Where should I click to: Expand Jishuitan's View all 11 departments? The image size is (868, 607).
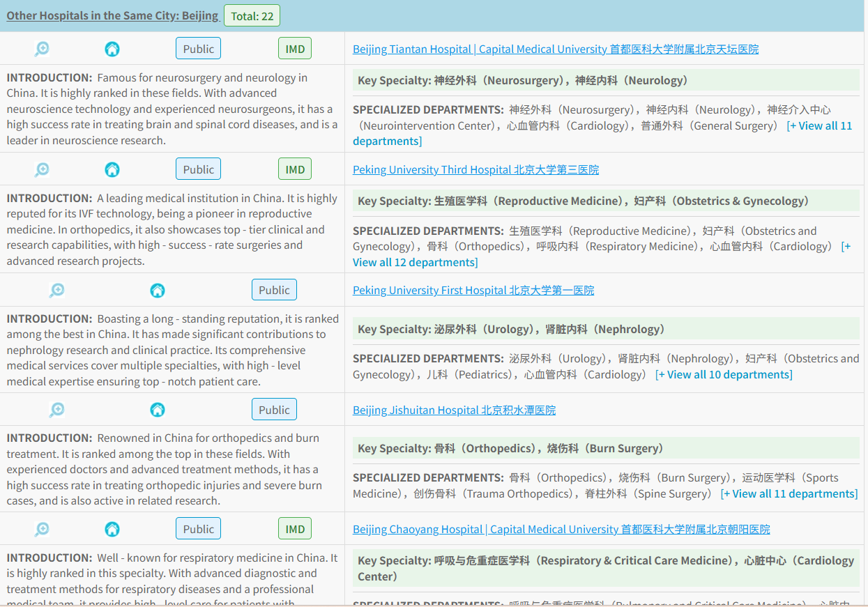(789, 494)
